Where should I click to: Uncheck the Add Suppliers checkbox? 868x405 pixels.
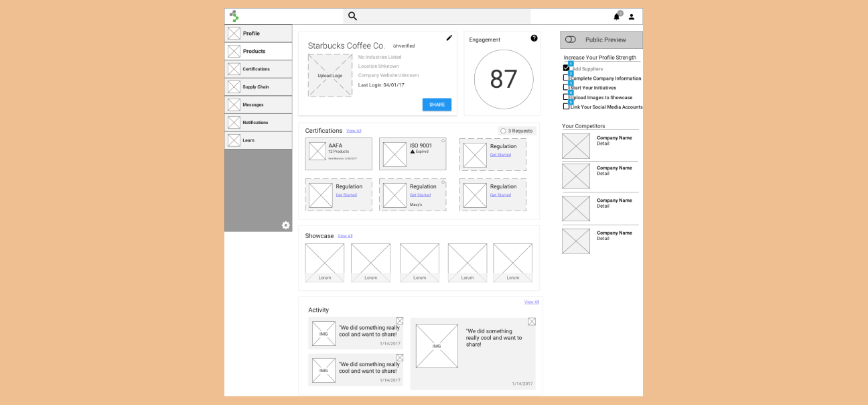(566, 68)
